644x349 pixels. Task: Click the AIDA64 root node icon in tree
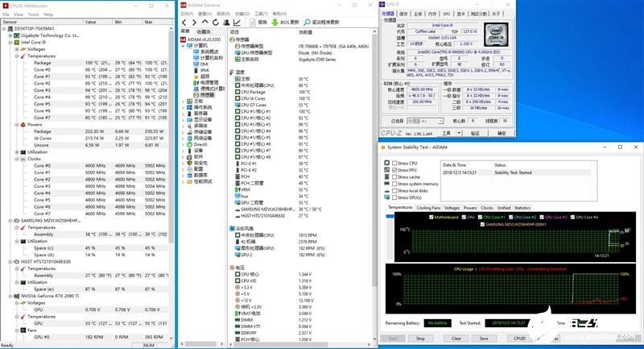coord(184,39)
